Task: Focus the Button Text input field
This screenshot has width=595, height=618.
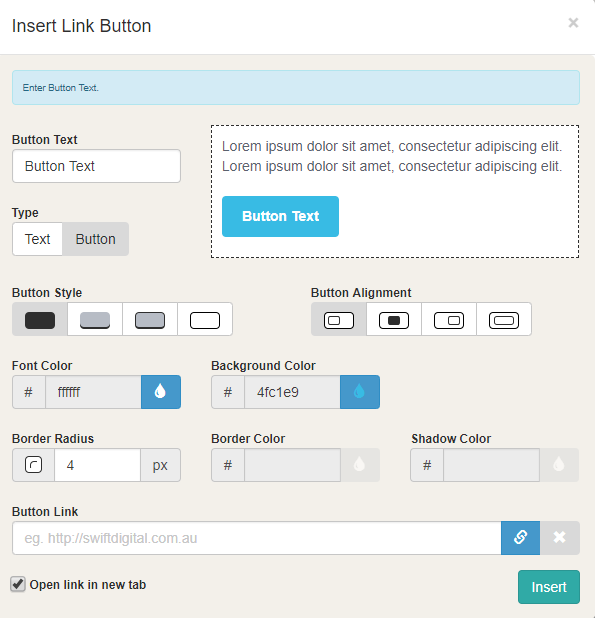Action: click(97, 166)
